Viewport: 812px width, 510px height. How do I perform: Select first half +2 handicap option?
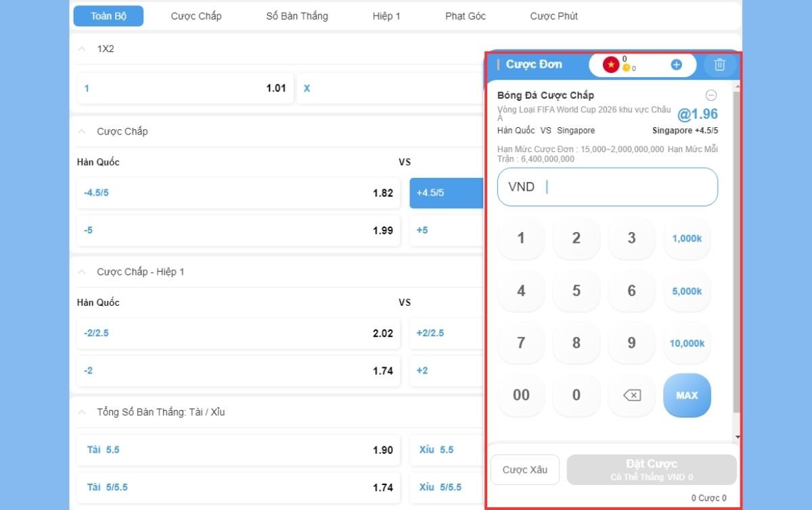coord(447,371)
